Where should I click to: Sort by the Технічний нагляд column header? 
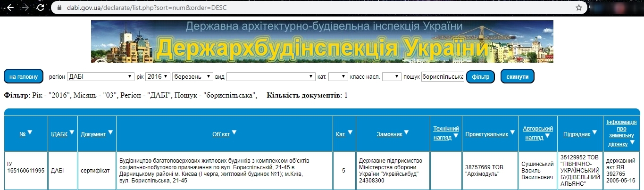(x=446, y=133)
